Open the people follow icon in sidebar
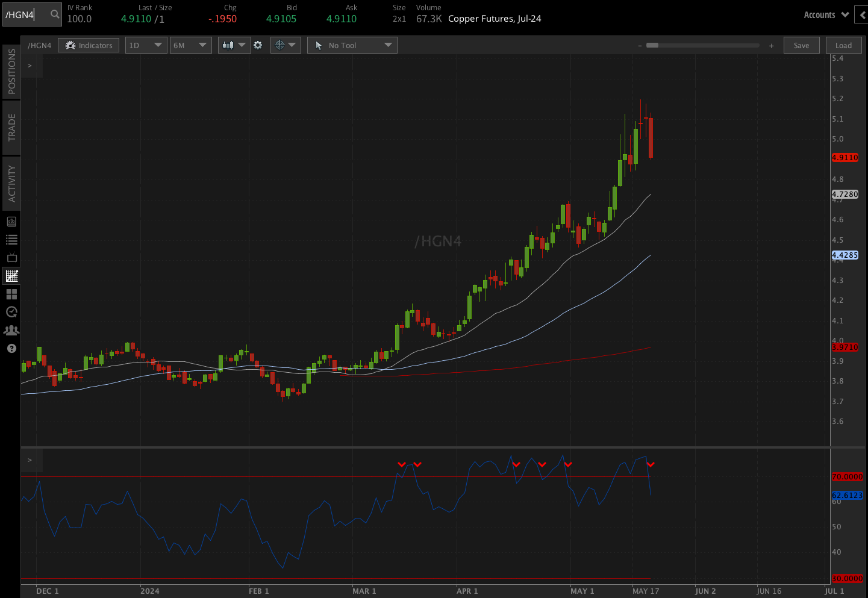The width and height of the screenshot is (868, 598). click(x=11, y=330)
